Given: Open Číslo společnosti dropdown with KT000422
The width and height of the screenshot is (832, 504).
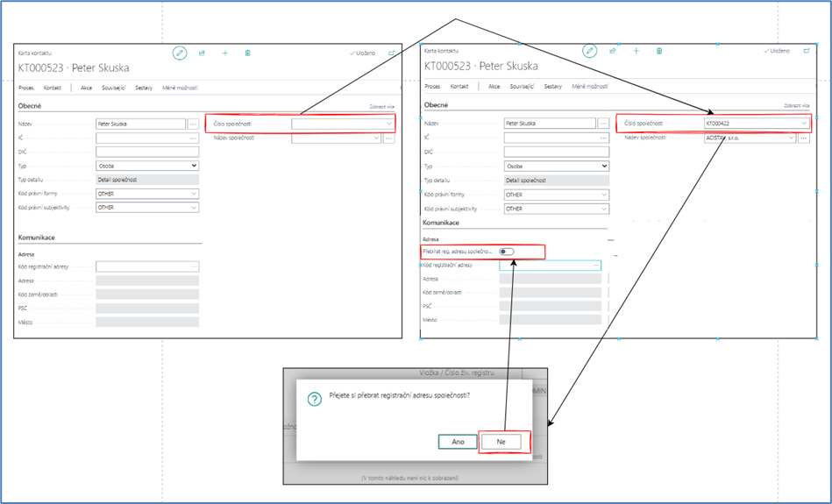Looking at the screenshot, I should click(x=804, y=124).
